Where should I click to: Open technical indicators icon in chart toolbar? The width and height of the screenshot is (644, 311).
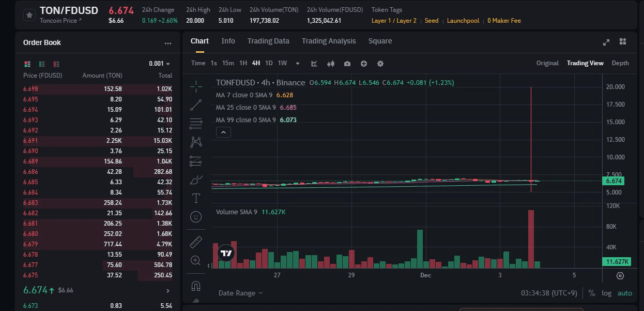coord(314,64)
